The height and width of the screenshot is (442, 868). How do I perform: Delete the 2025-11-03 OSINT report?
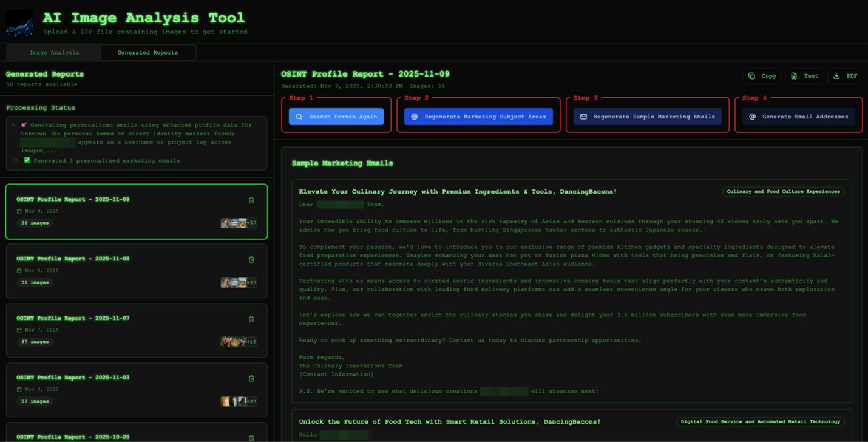(x=251, y=378)
